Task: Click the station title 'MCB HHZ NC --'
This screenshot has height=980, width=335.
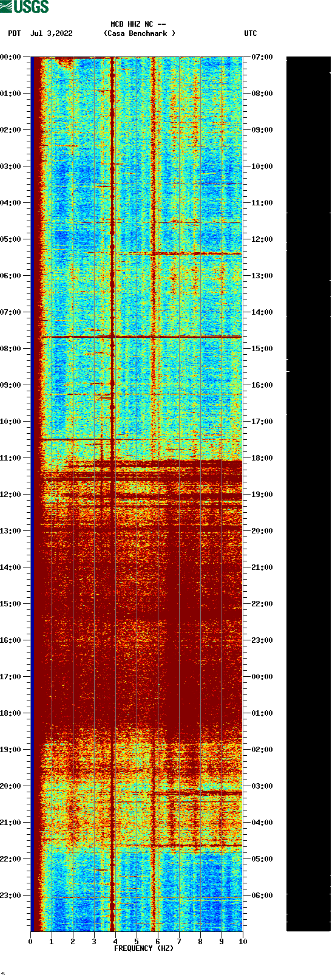Action: pos(138,24)
